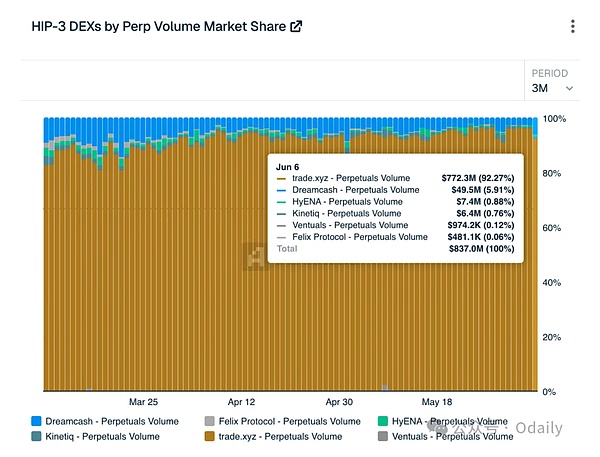600x457 pixels.
Task: Click the May 18 date axis label
Action: [x=437, y=402]
